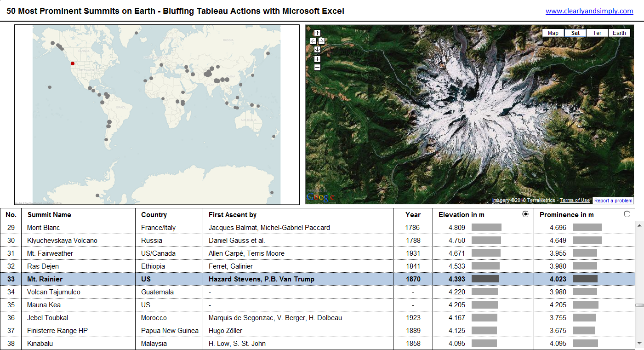
Task: Click the row number 38 cell
Action: [x=11, y=344]
